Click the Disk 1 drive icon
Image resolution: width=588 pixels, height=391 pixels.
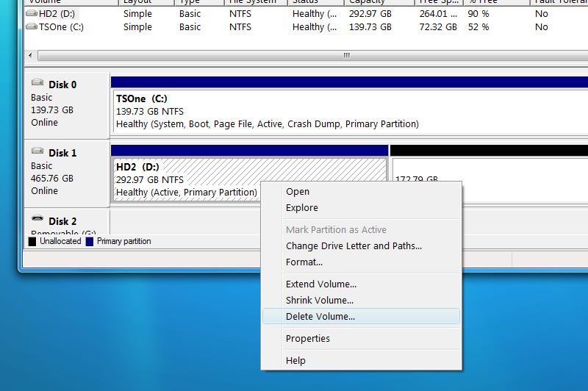click(37, 152)
